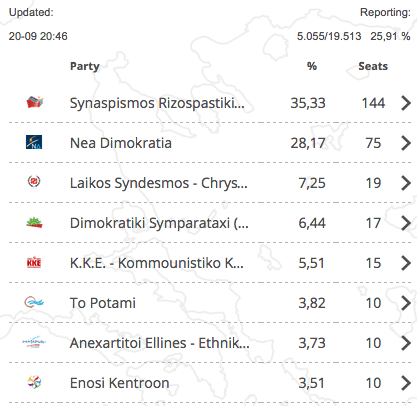This screenshot has height=406, width=417.
Task: Open chevron next to 19 seats
Action: pos(406,183)
